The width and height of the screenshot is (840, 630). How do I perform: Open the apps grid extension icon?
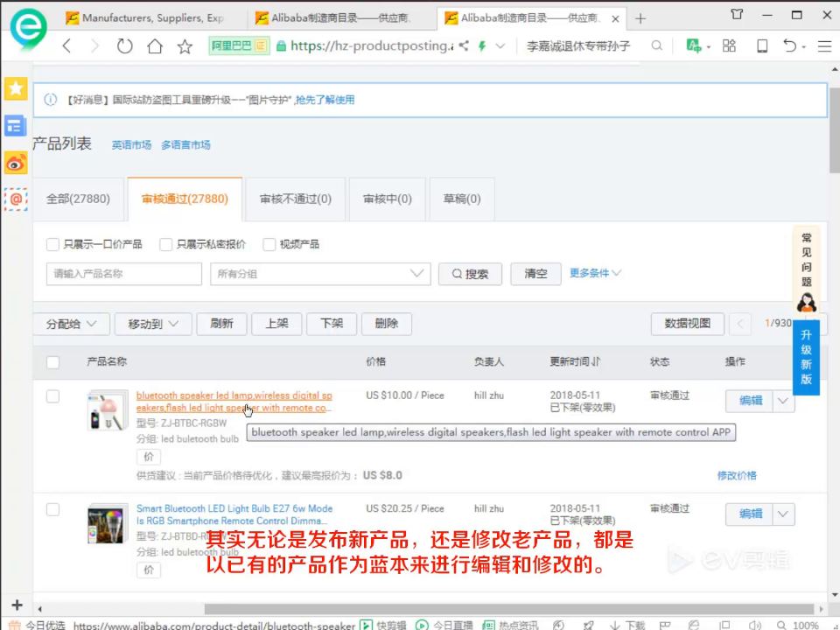pyautogui.click(x=729, y=45)
